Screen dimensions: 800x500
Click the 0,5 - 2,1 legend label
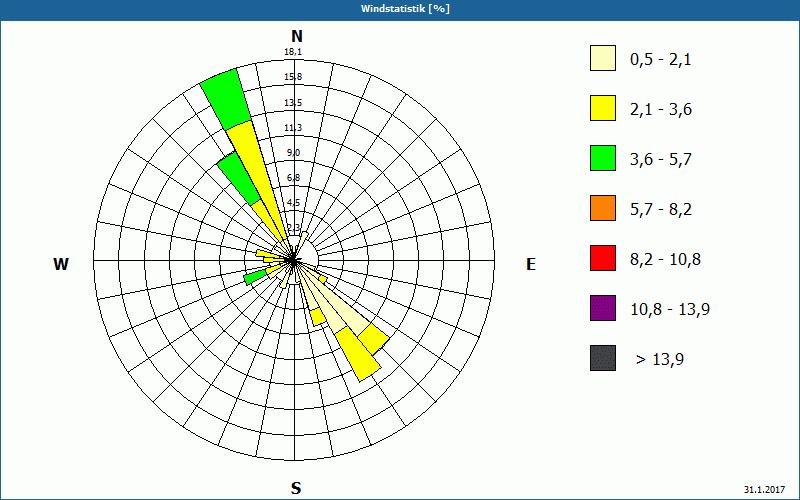click(x=661, y=60)
